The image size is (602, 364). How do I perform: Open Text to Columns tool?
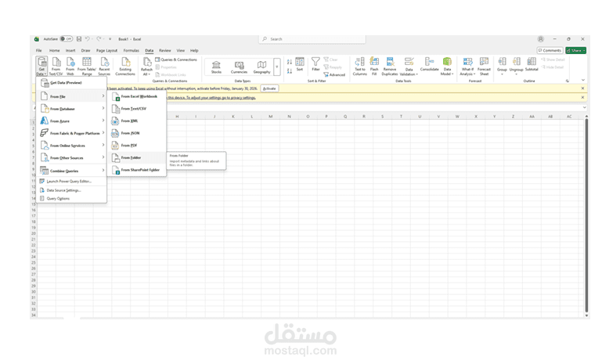coord(360,67)
